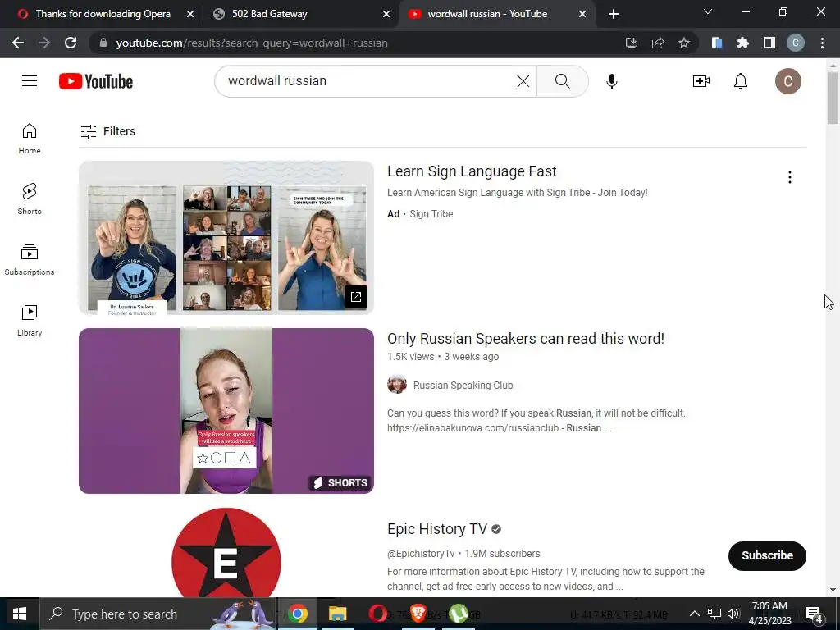
Task: Open the taskbar clock and date
Action: tap(769, 614)
